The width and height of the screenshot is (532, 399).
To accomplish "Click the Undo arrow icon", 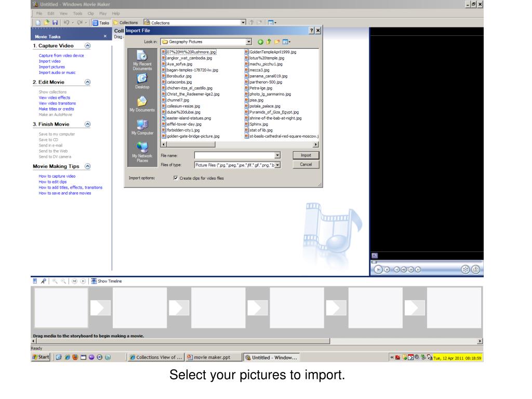I will [66, 23].
